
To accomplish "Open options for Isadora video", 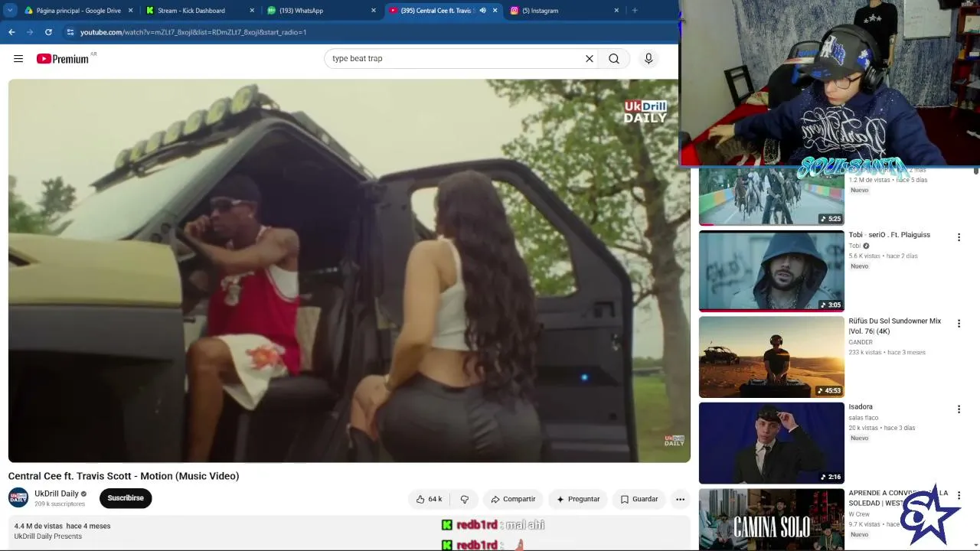I will coord(959,409).
